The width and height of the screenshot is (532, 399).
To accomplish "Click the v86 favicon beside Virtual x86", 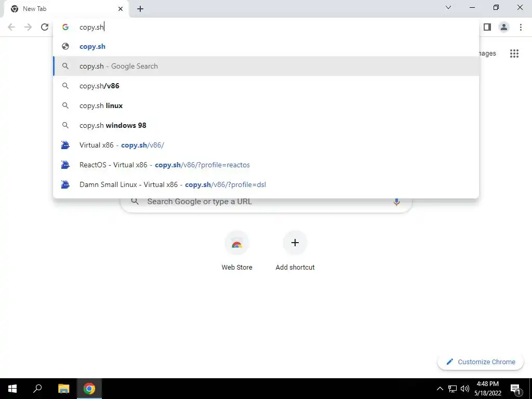I will tap(65, 145).
